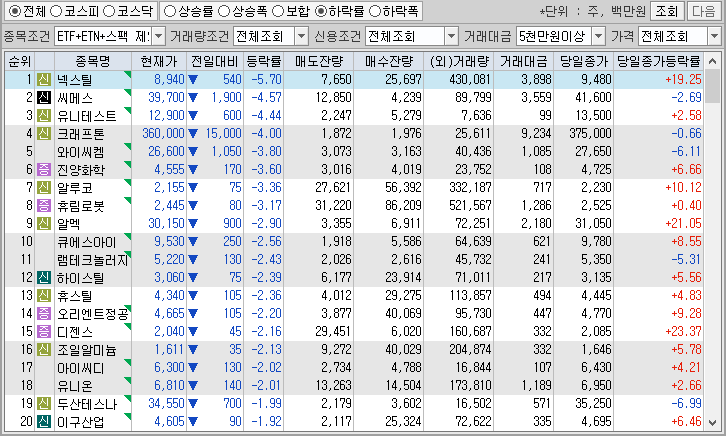726x436 pixels.
Task: Click the 신 badge beside 알루코
Action: point(44,188)
